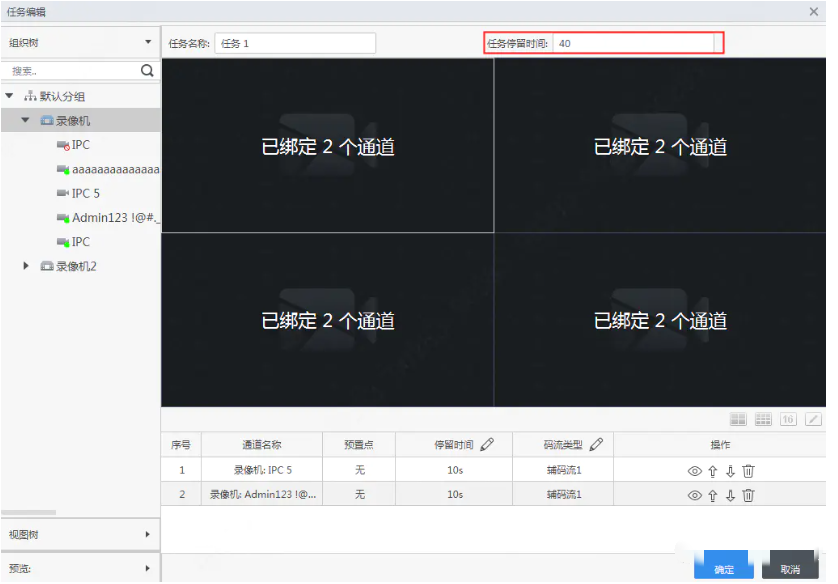
Task: Move the IPC 5 channel down
Action: [731, 470]
